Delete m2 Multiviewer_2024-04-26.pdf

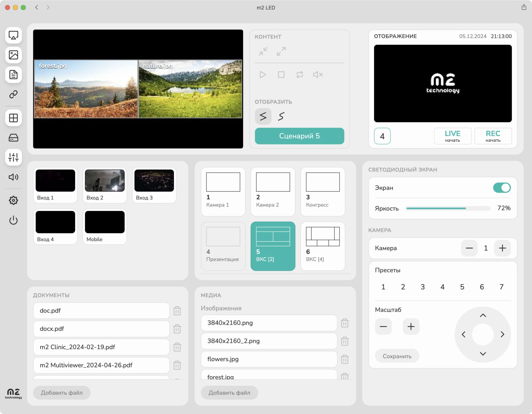coord(177,365)
